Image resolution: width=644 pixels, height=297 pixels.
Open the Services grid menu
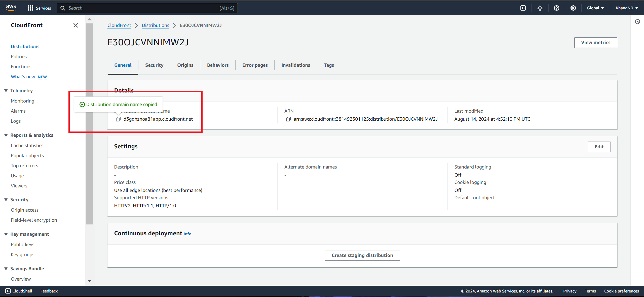tap(39, 8)
